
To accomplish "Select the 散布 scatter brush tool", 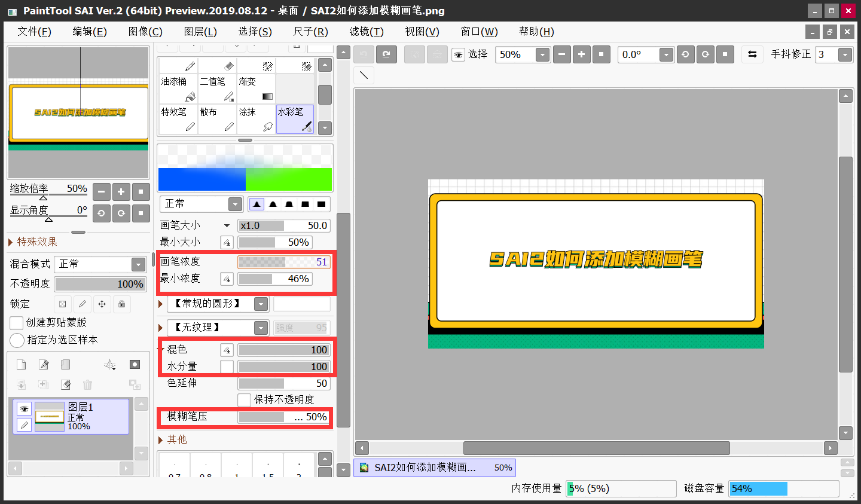I will [x=217, y=119].
